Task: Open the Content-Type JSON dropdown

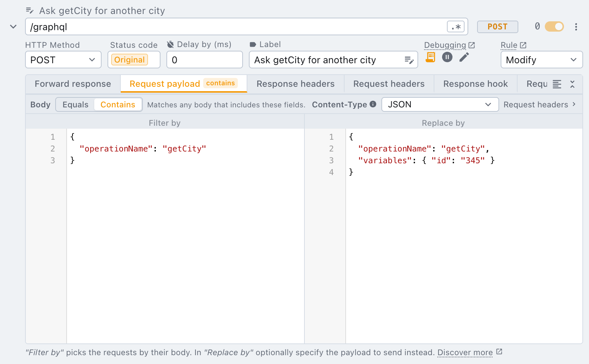Action: pos(440,104)
